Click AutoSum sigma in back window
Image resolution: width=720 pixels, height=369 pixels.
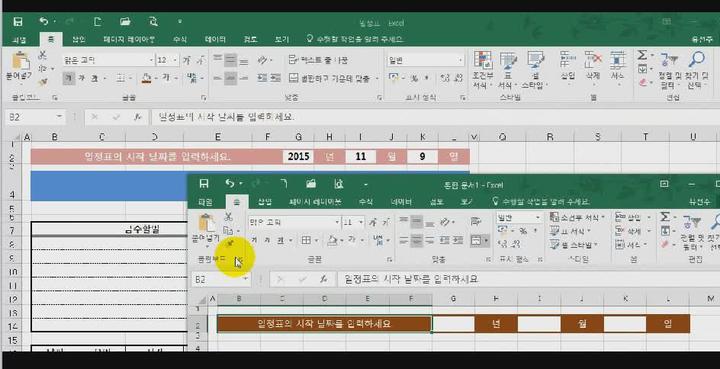[x=642, y=56]
